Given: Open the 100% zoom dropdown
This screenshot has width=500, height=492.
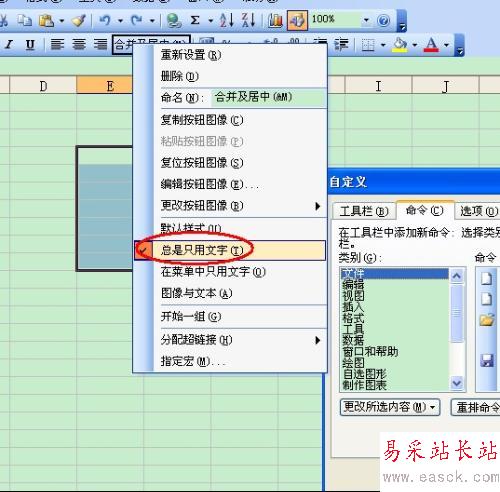Looking at the screenshot, I should [366, 20].
